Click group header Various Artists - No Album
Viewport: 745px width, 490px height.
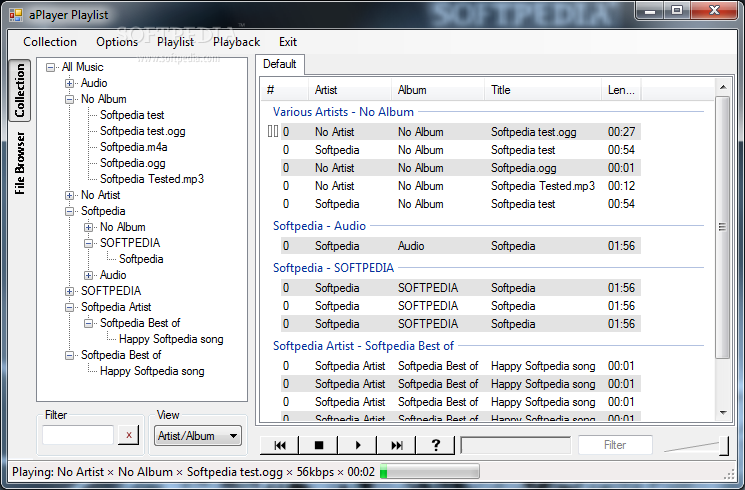coord(343,112)
